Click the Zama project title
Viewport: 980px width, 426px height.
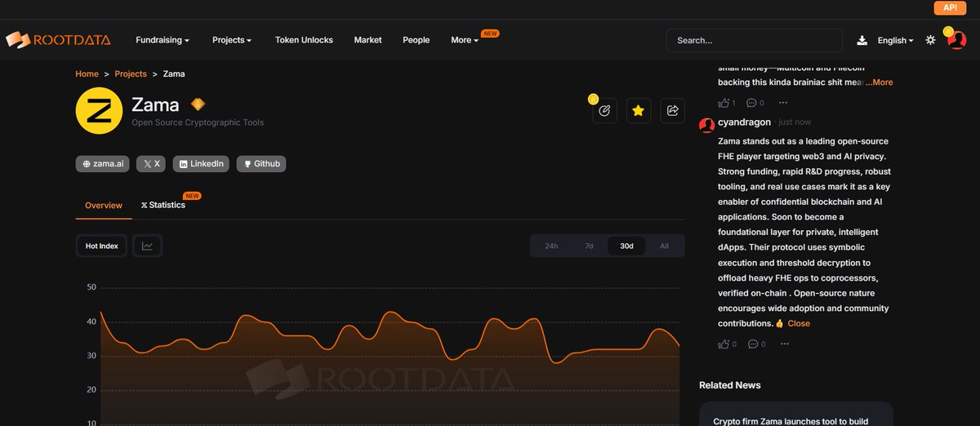155,104
